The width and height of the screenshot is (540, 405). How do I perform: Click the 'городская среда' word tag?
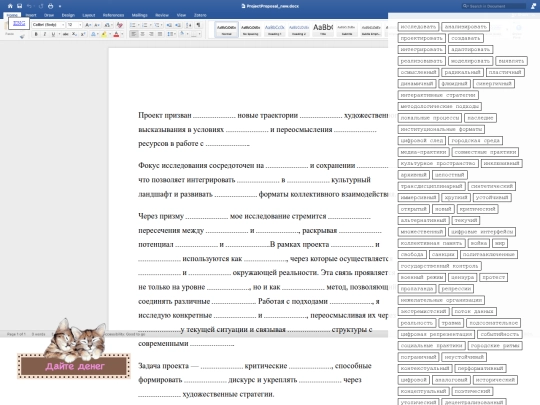(x=475, y=141)
